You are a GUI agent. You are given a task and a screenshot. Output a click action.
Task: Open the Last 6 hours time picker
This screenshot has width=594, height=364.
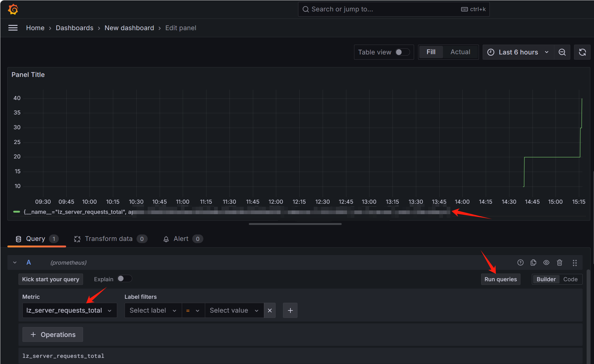pos(518,52)
